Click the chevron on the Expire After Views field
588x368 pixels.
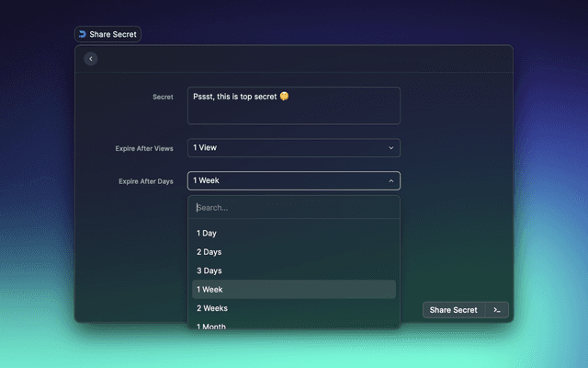click(390, 147)
